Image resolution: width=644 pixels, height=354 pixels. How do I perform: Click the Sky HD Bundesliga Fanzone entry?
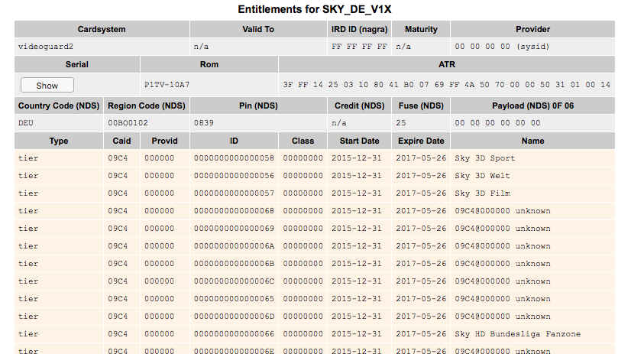(517, 334)
